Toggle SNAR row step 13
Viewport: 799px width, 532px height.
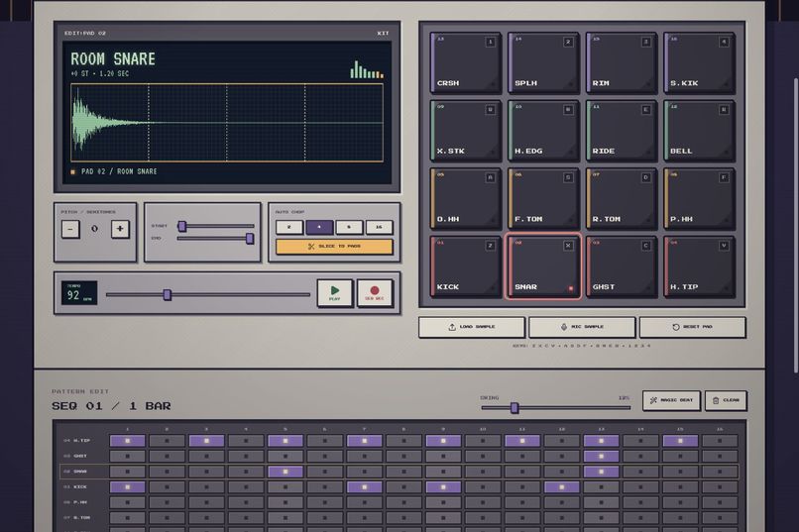(x=602, y=472)
